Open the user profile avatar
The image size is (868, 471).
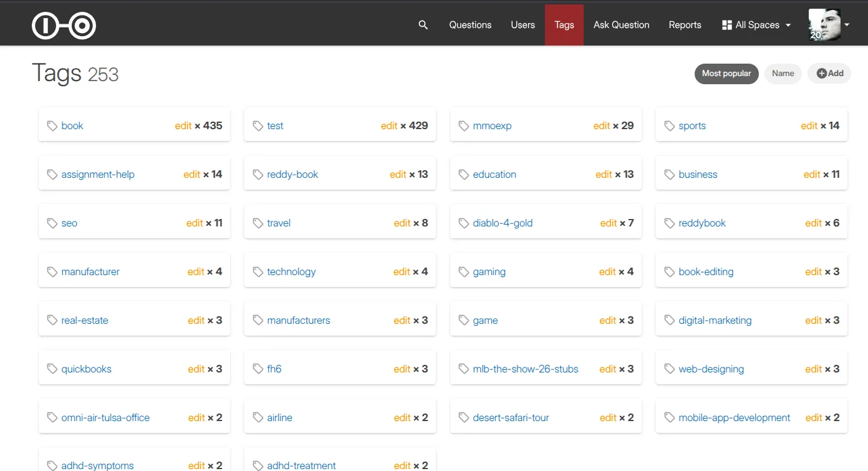824,25
